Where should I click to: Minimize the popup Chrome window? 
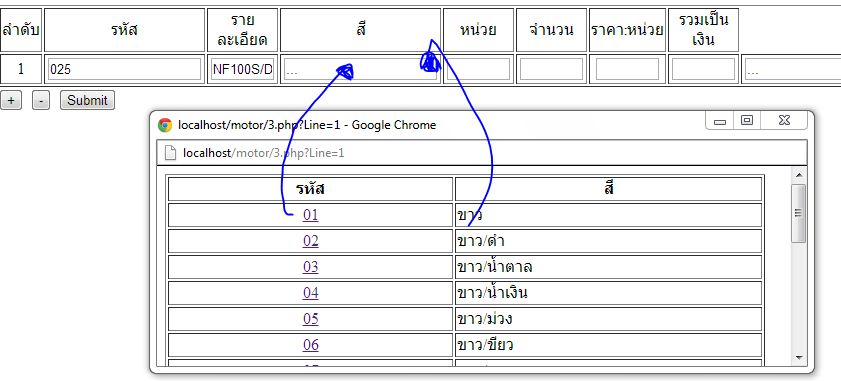click(x=720, y=121)
